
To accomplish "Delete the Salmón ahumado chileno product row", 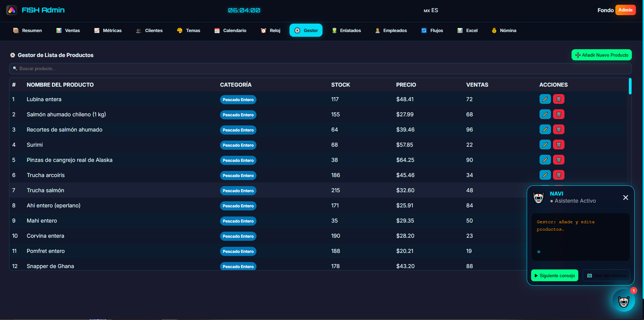I will pyautogui.click(x=558, y=114).
